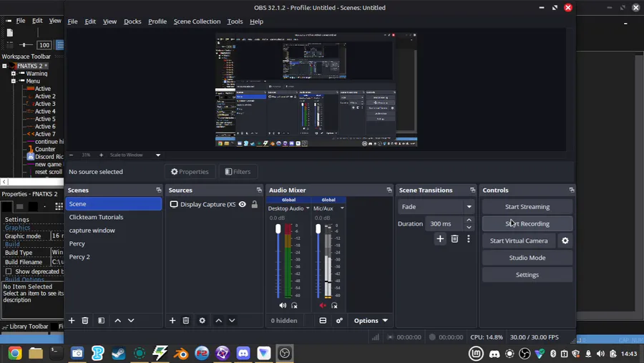This screenshot has width=644, height=363.
Task: Delete selected source using the trash icon
Action: click(x=186, y=320)
